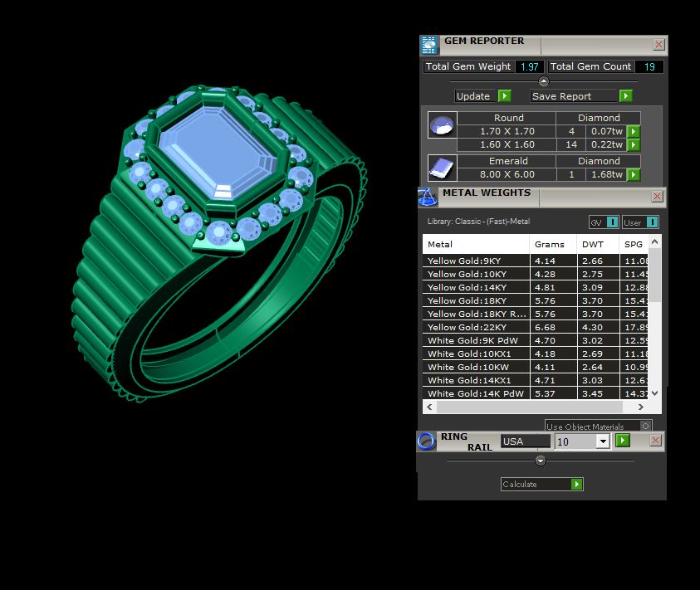Open the ring size 10 dropdown
This screenshot has height=590, width=700.
pyautogui.click(x=603, y=441)
